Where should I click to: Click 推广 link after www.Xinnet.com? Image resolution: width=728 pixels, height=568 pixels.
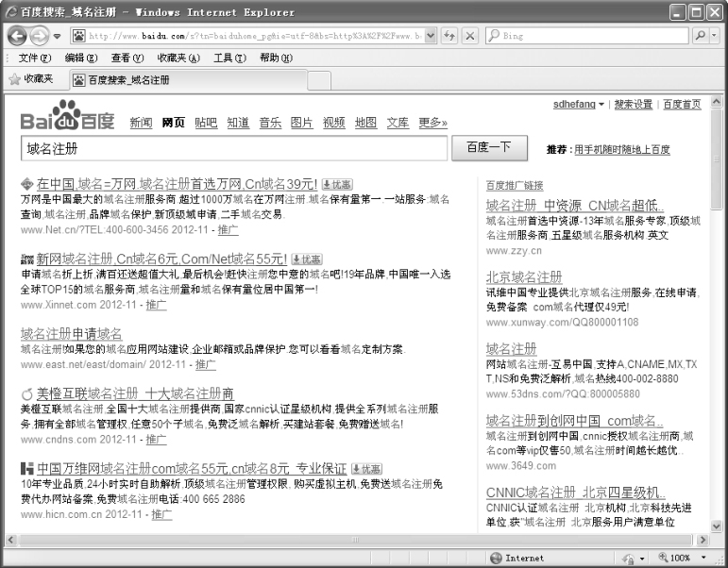coord(156,305)
